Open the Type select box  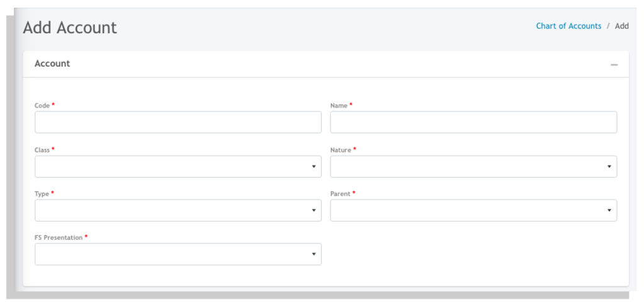pos(178,210)
